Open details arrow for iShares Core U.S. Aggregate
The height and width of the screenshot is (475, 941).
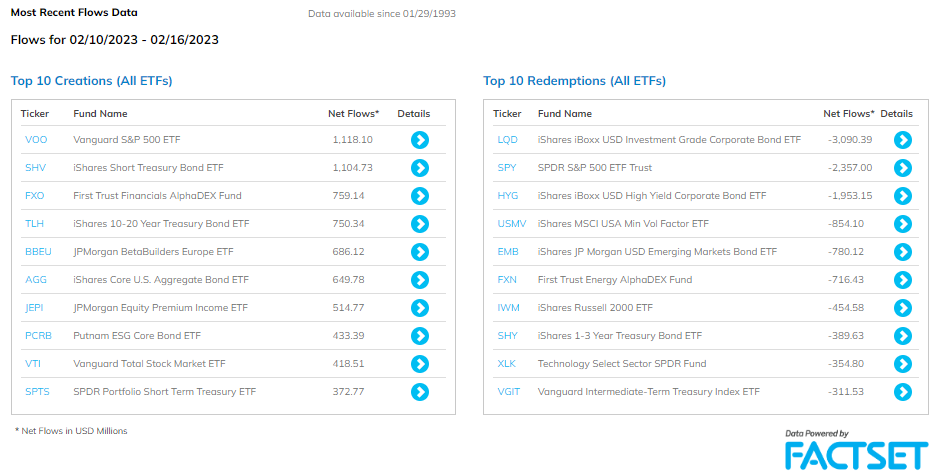[419, 280]
